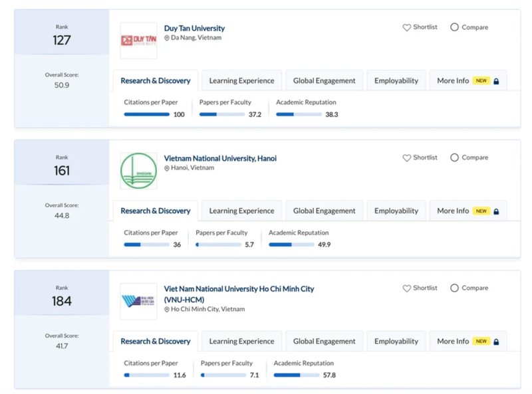Open More Info tab for VNU-HCM
This screenshot has width=532, height=394.
click(468, 341)
